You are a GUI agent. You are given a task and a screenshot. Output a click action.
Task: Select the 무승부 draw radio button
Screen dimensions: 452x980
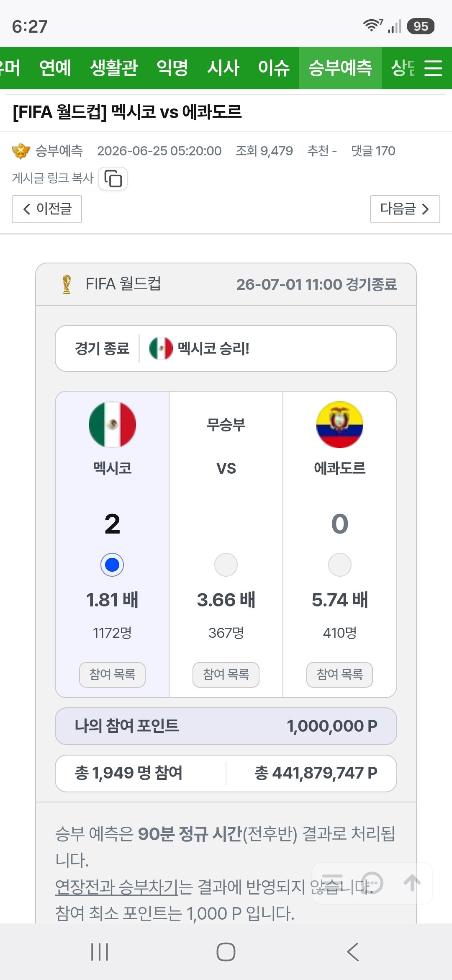click(x=226, y=565)
